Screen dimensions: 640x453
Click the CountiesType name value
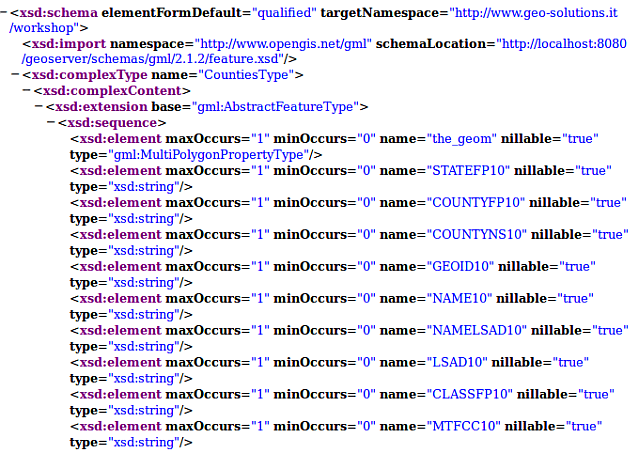(x=246, y=75)
